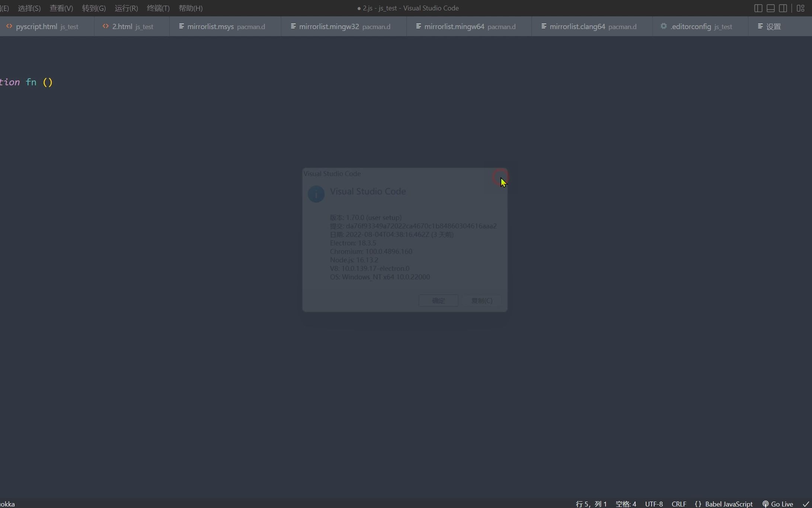Click Go Live broadcast icon
Image resolution: width=812 pixels, height=508 pixels.
765,504
